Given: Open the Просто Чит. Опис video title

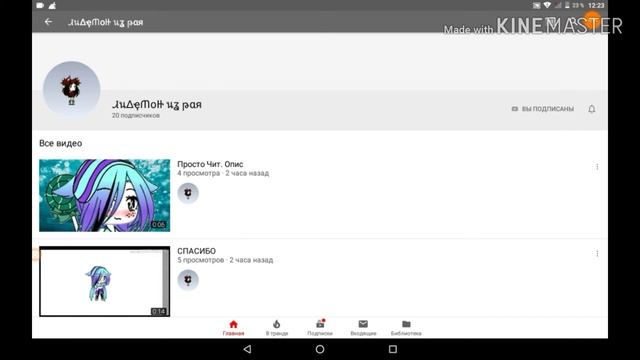Looking at the screenshot, I should click(210, 164).
